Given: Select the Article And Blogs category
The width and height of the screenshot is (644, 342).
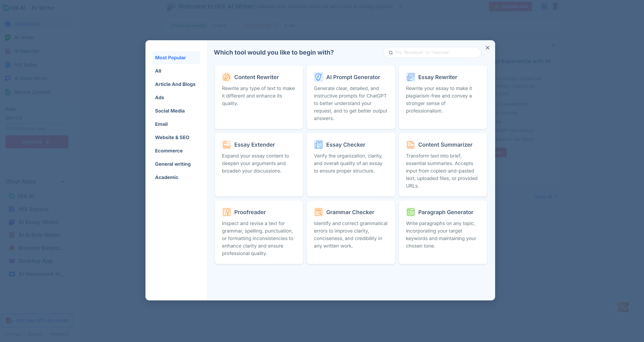Looking at the screenshot, I should pos(176,84).
